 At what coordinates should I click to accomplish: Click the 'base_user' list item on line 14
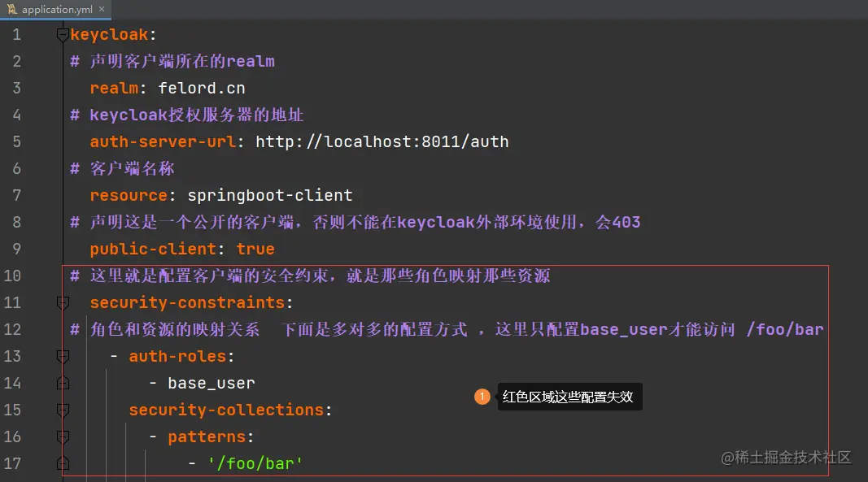(x=212, y=383)
